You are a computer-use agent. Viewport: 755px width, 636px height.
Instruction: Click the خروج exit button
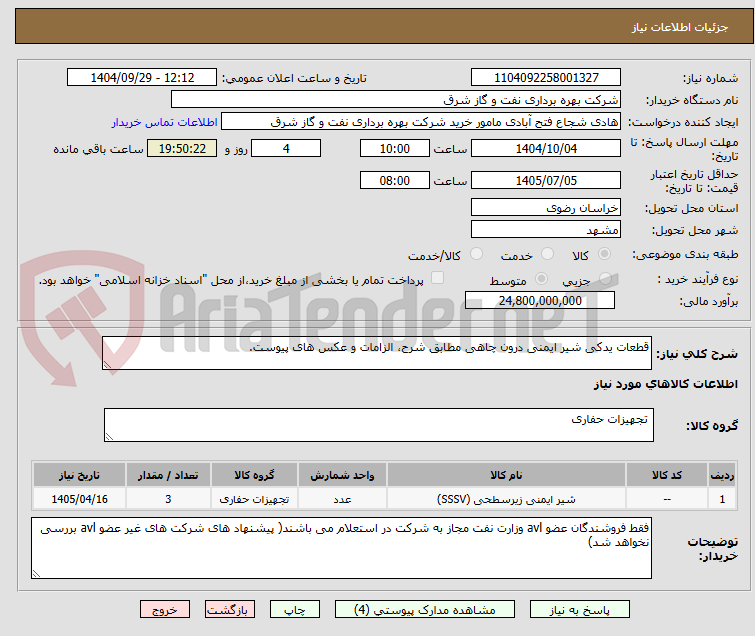(x=165, y=609)
